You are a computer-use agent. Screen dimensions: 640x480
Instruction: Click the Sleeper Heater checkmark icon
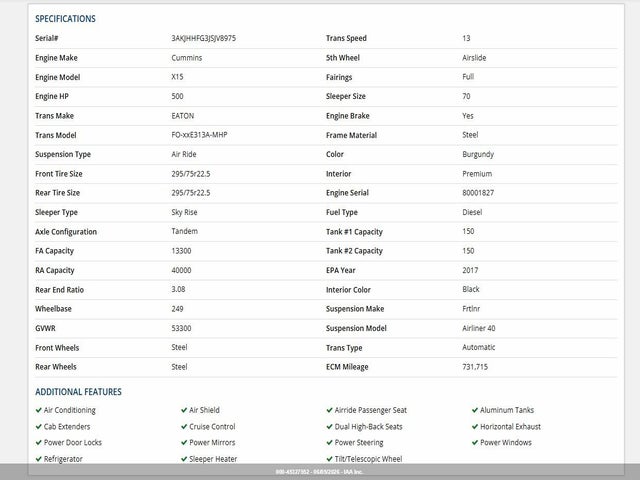pos(184,459)
